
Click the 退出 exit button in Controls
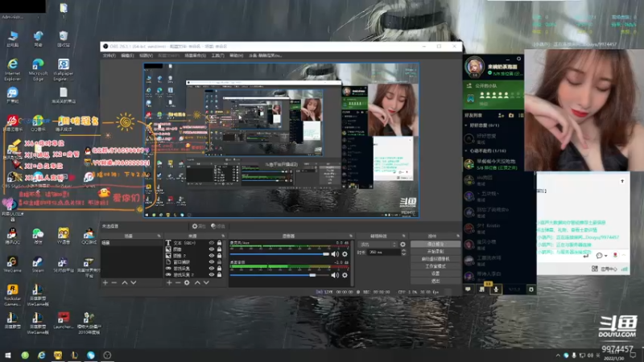436,281
